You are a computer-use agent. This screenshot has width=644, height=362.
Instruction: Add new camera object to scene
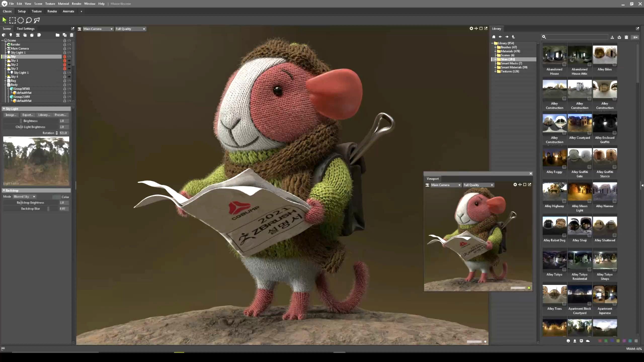(18, 35)
